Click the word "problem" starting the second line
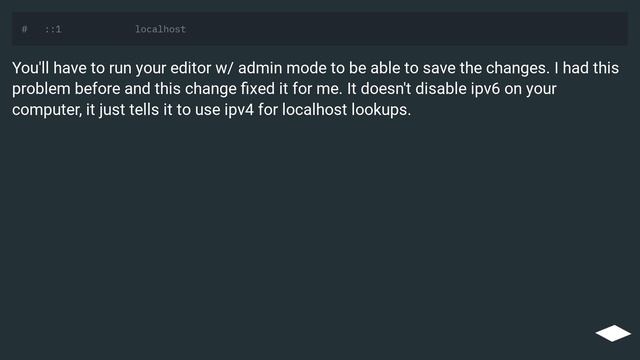Image resolution: width=640 pixels, height=360 pixels. click(x=41, y=89)
